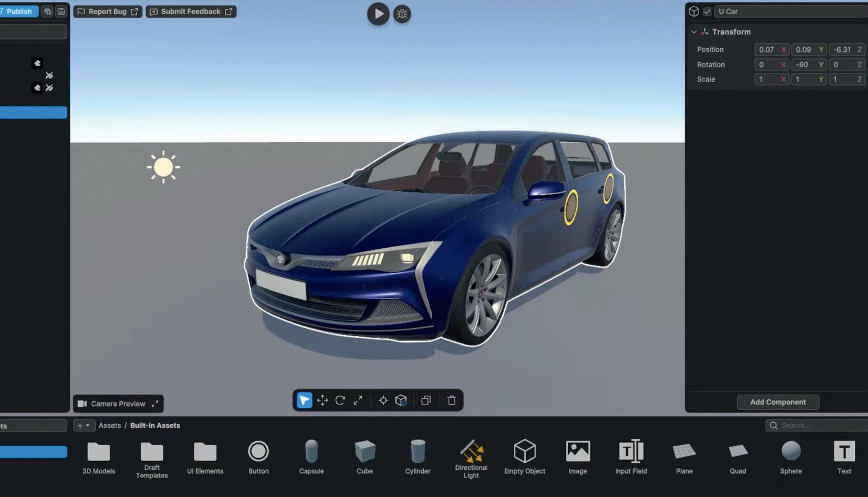Click the debug bug icon
The width and height of the screenshot is (868, 497).
[x=402, y=14]
